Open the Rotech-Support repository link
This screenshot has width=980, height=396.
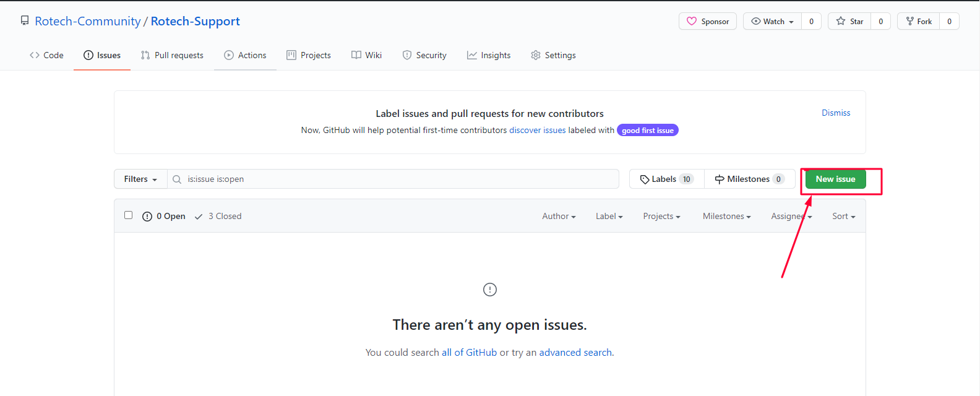[196, 21]
